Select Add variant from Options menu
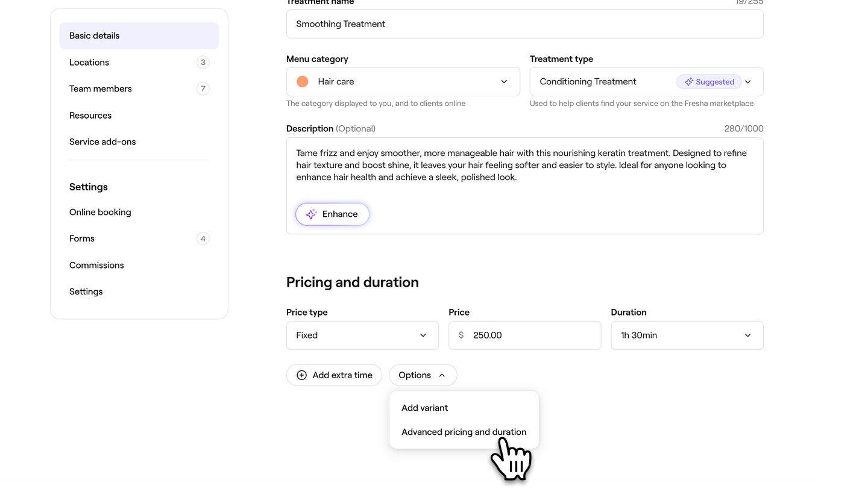 (x=425, y=408)
